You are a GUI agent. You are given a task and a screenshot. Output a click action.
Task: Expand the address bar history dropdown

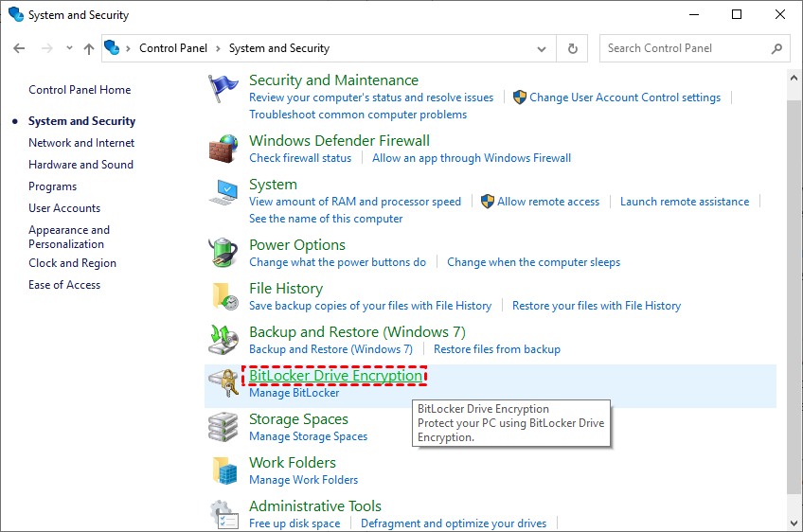point(541,48)
